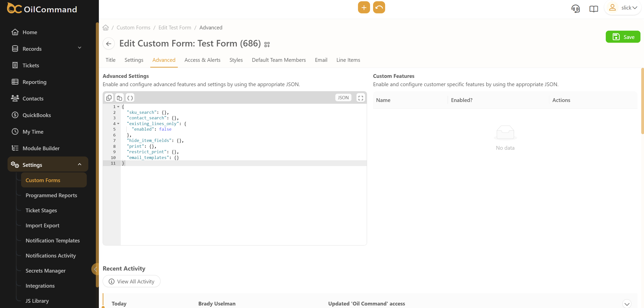Collapse existing_lines_only fold arrow on line 4
The width and height of the screenshot is (644, 308).
[x=118, y=124]
